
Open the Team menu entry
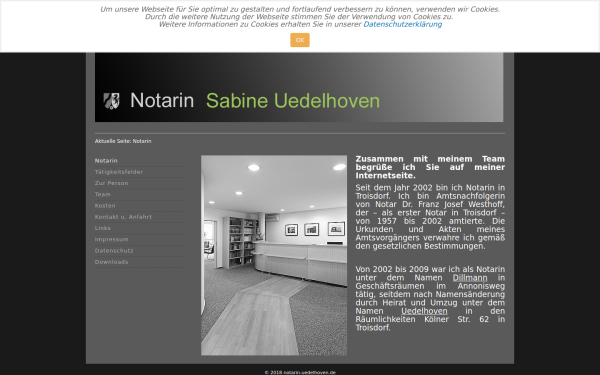(x=103, y=194)
